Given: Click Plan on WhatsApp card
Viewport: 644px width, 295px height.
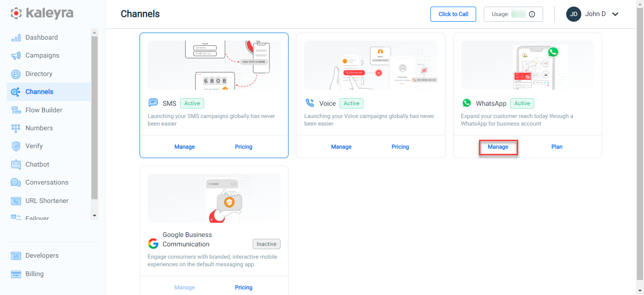Looking at the screenshot, I should pos(557,147).
